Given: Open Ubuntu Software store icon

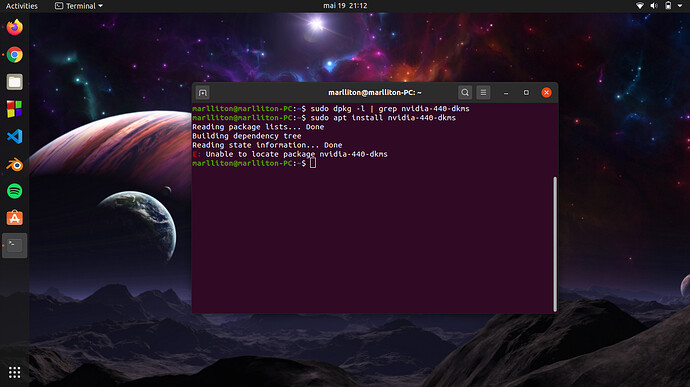Looking at the screenshot, I should (15, 218).
